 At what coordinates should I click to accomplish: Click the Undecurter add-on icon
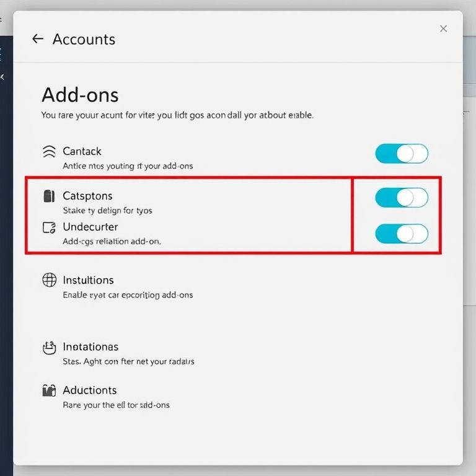click(49, 227)
